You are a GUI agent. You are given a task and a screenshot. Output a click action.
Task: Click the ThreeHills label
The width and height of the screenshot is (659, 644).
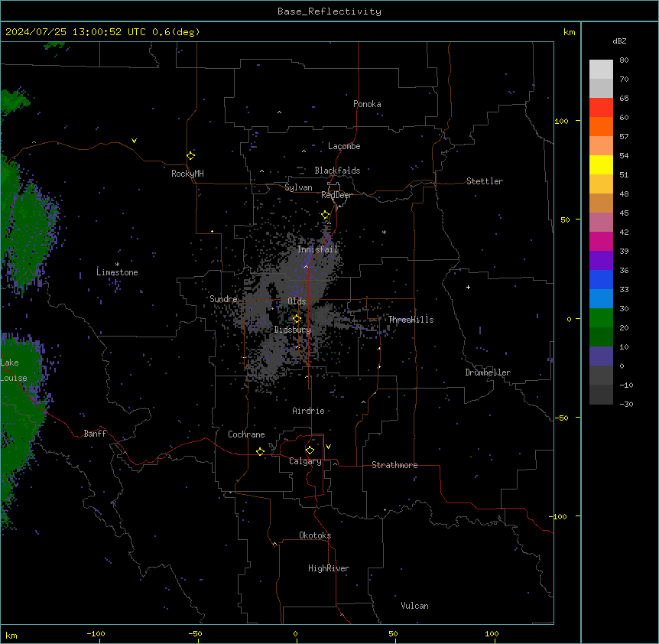pyautogui.click(x=411, y=320)
